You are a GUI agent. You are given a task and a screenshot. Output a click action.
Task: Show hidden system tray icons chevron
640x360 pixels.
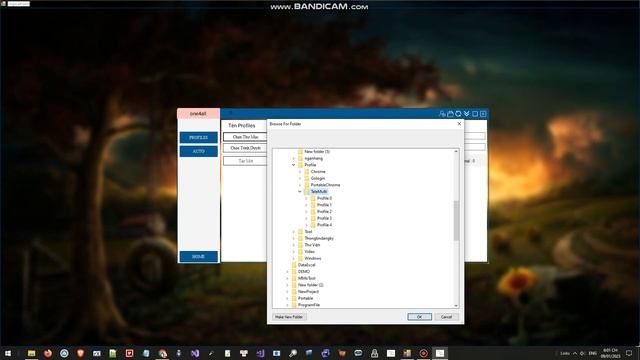click(x=575, y=353)
